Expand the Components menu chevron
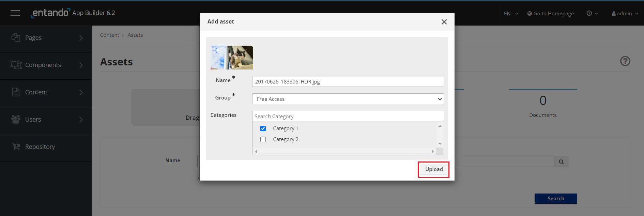This screenshot has width=644, height=216. (81, 65)
